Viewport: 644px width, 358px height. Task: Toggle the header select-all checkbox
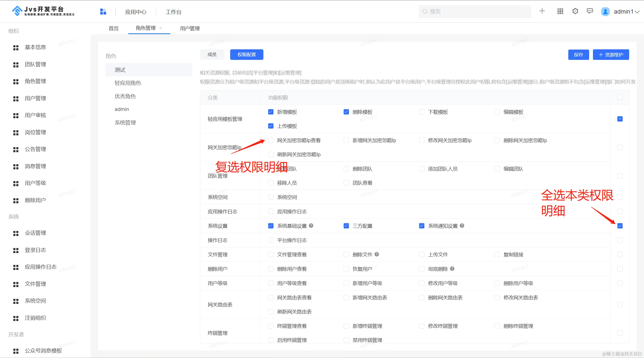[x=620, y=97]
